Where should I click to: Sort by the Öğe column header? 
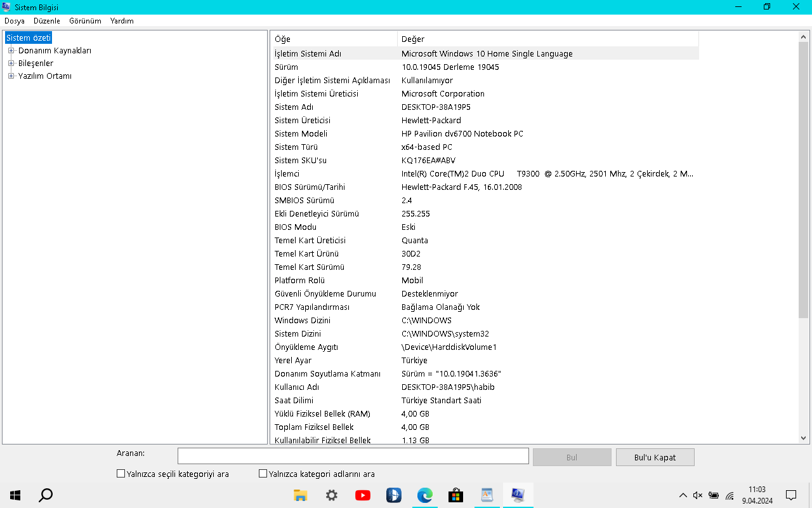point(334,39)
